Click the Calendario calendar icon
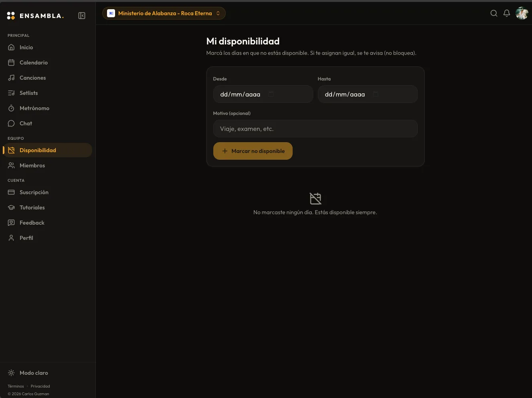This screenshot has width=532, height=398. (x=11, y=62)
